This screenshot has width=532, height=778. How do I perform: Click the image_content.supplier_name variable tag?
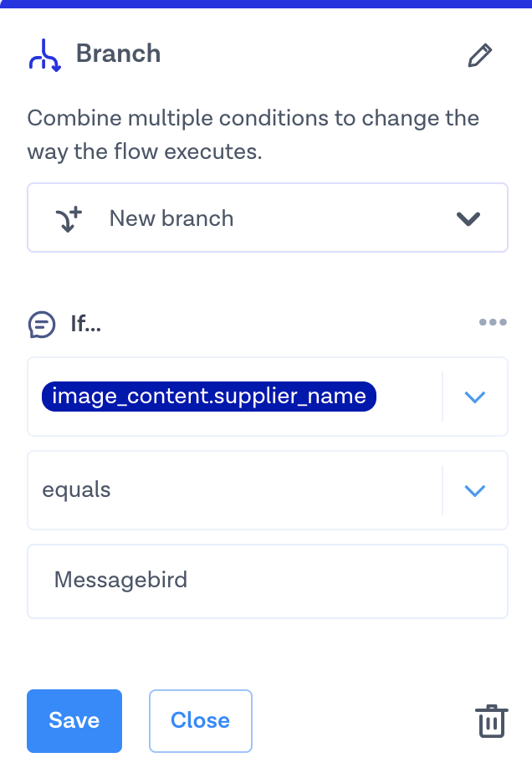tap(209, 397)
